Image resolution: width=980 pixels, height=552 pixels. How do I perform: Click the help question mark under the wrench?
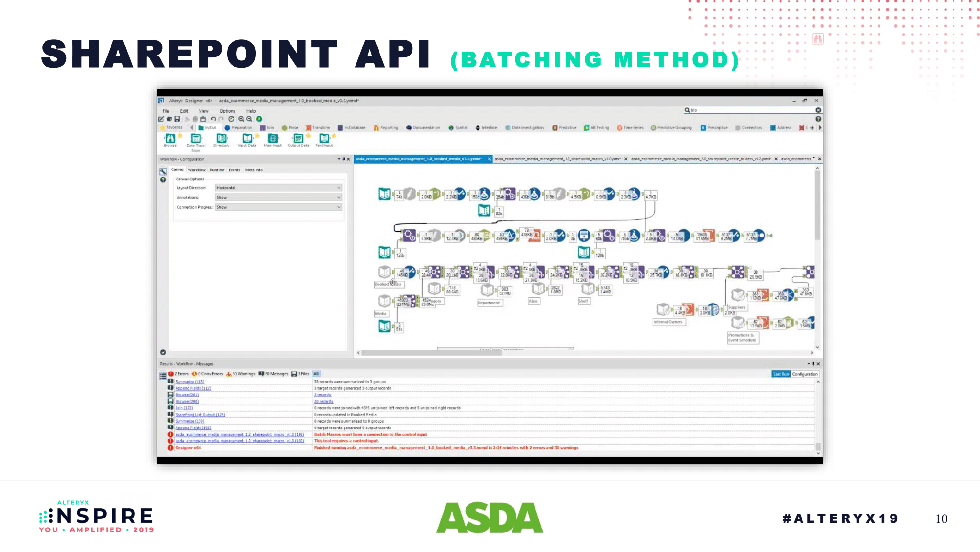click(x=163, y=180)
